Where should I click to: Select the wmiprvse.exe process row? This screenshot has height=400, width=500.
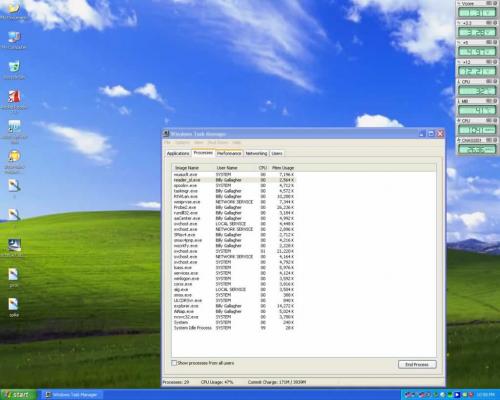[234, 202]
